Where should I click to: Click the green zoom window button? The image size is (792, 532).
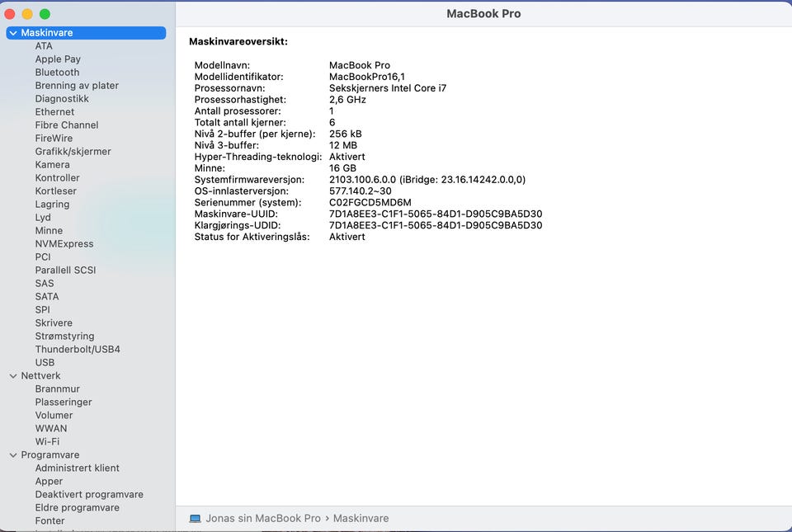click(45, 14)
